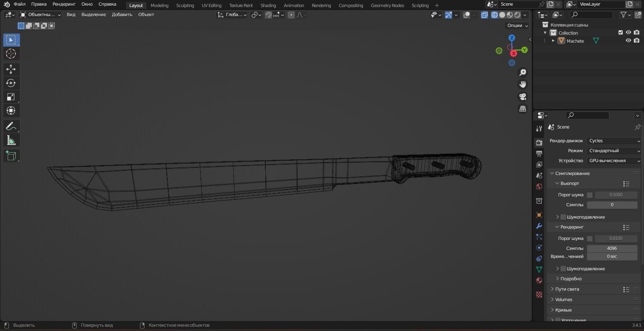Viewport: 644px width, 331px height.
Task: Enable the Порог шума checkbox under Вьюпорт
Action: click(590, 194)
